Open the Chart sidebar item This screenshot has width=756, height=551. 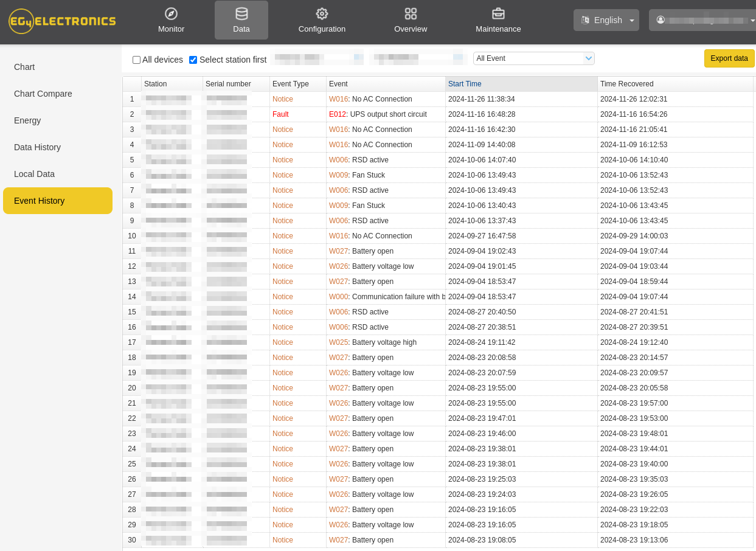(24, 67)
